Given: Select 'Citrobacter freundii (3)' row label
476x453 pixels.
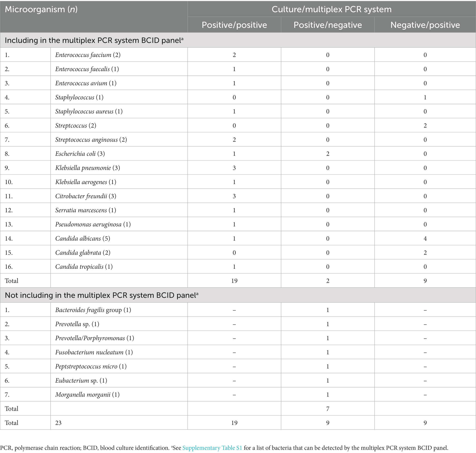Looking at the screenshot, I should click(86, 196).
